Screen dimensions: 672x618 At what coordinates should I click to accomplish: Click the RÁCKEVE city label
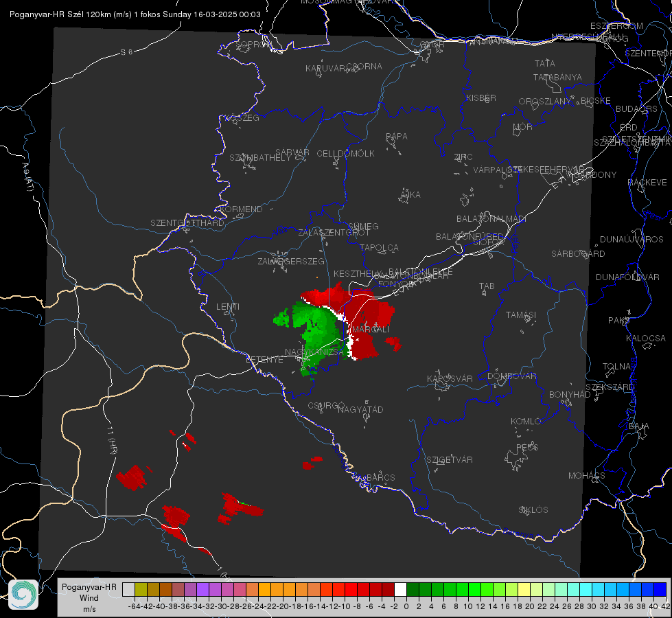(647, 182)
